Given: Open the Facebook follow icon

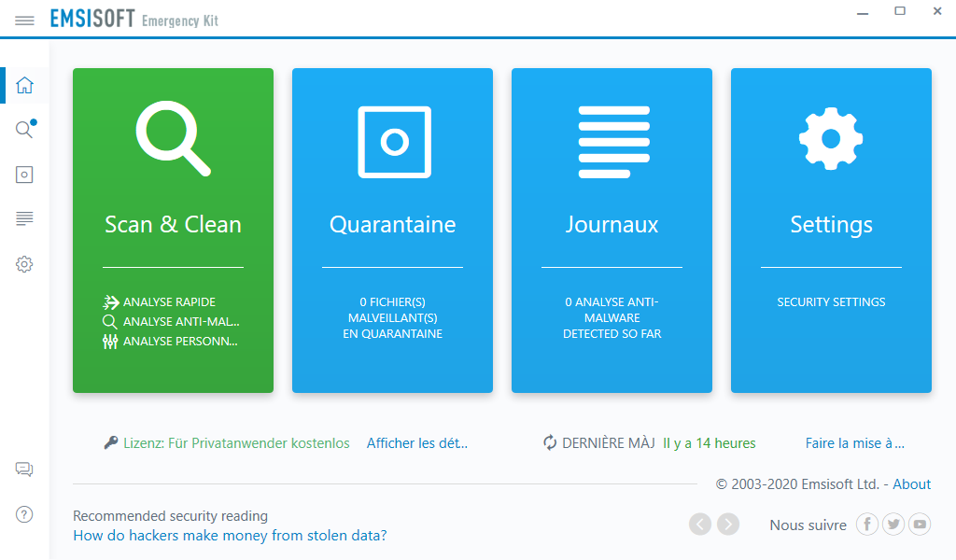Looking at the screenshot, I should click(x=867, y=524).
